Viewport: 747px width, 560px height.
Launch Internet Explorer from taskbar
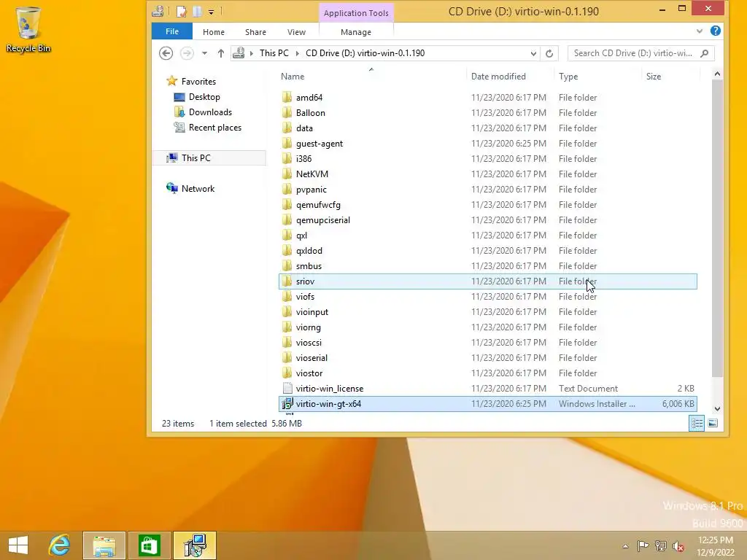point(60,545)
